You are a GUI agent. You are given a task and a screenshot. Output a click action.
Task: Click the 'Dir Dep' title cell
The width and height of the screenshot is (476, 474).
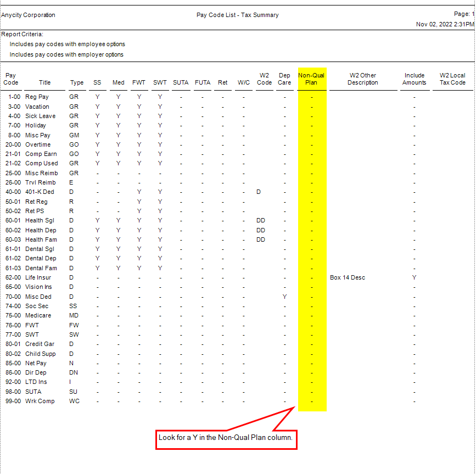36,372
